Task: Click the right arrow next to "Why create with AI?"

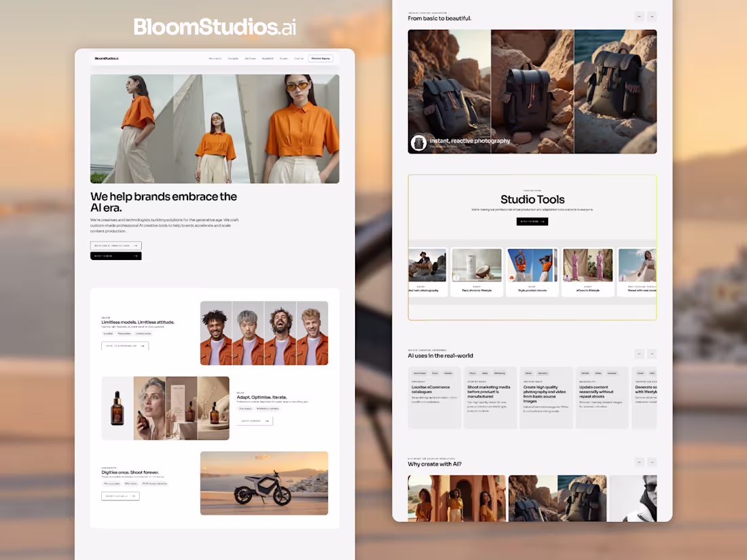Action: [x=652, y=462]
